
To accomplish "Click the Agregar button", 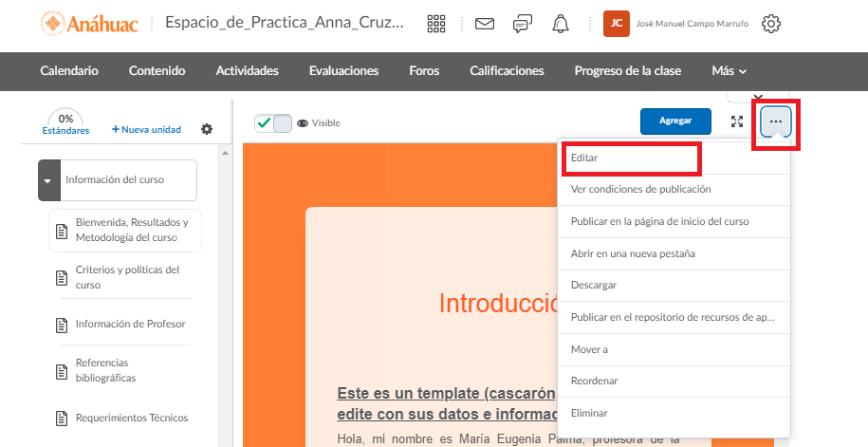I will [x=675, y=121].
